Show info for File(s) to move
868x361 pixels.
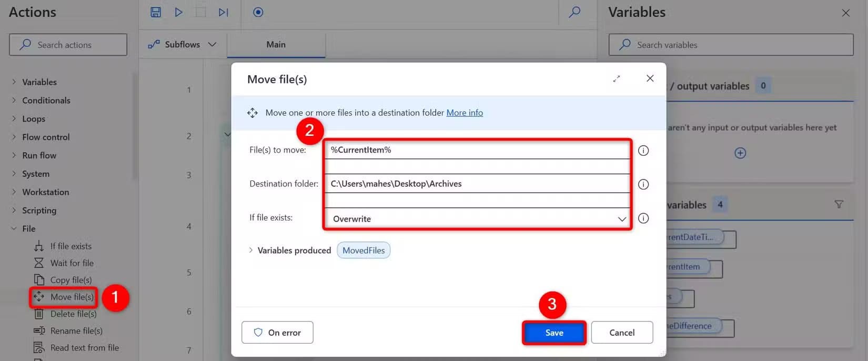coord(643,151)
